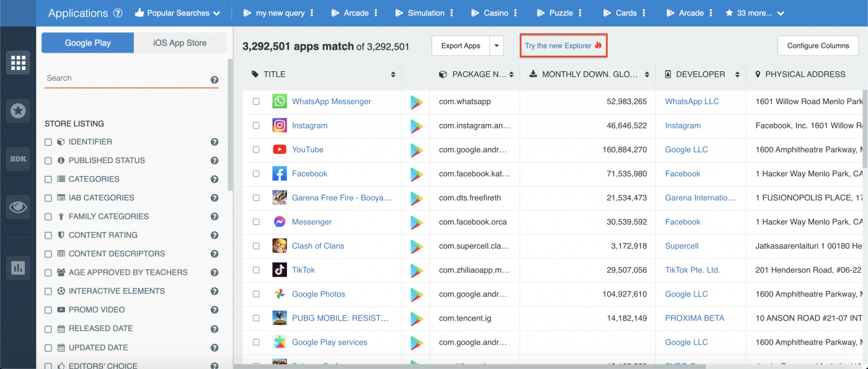Open help for AGE APPROVED BY TEACHERS
This screenshot has height=369, width=868.
coord(215,272)
